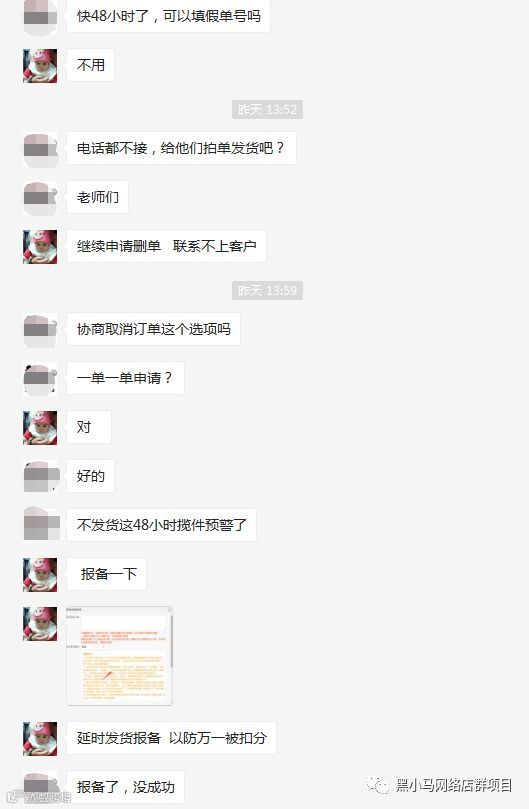Viewport: 529px width, 809px height.
Task: Click the blurred avatar beside "协商取消订单" message
Action: (40, 330)
